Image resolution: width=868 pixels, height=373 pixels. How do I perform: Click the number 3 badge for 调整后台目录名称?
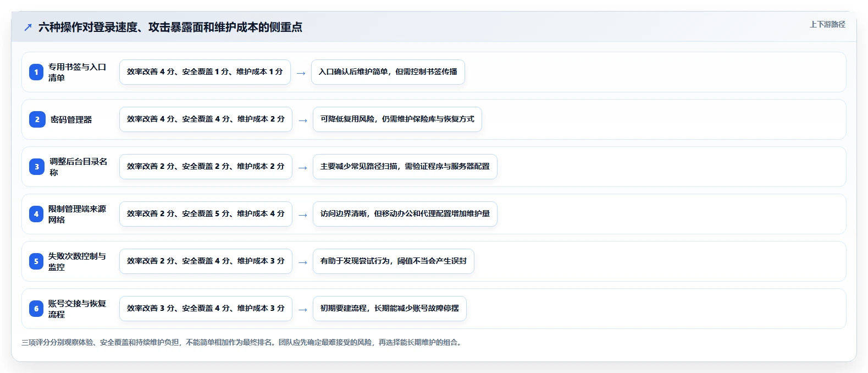[37, 167]
